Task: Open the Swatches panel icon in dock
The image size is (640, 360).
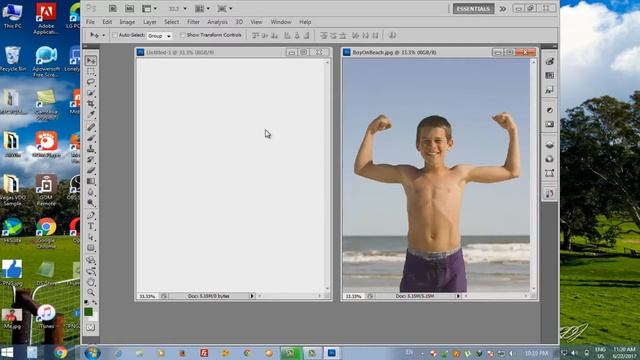Action: [549, 76]
